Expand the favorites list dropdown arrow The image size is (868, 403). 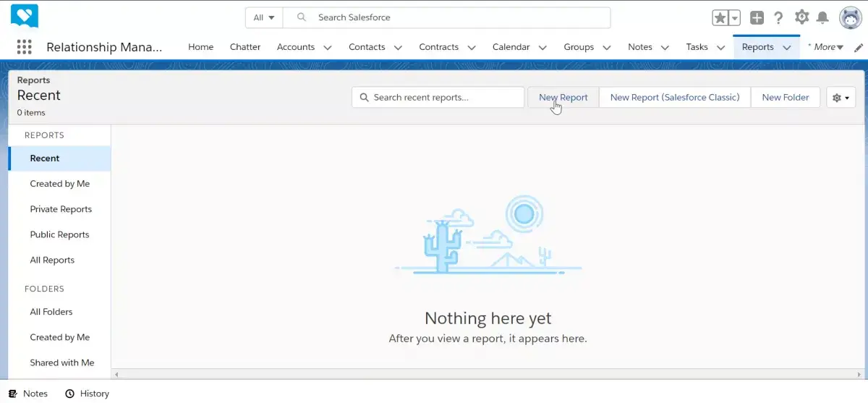click(x=734, y=18)
